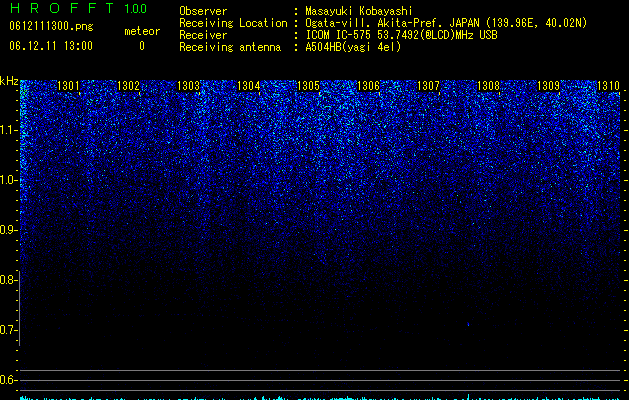Click the 1309 time marker
The image size is (629, 400).
point(548,86)
